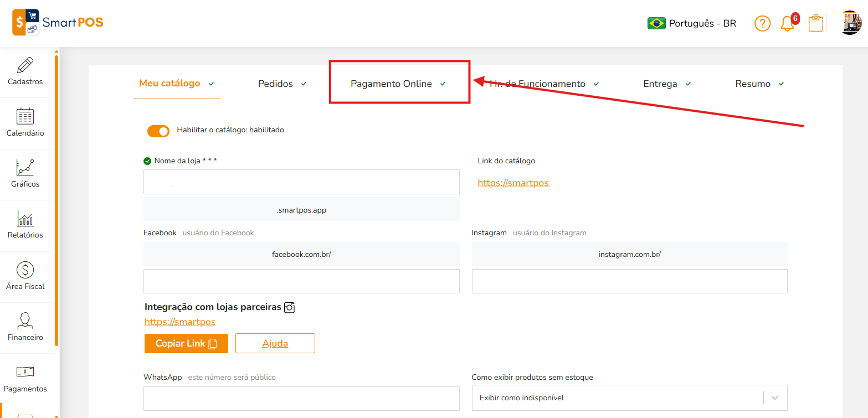Open the Pagamentos money icon
Screen dimensions: 868x418
(25, 372)
